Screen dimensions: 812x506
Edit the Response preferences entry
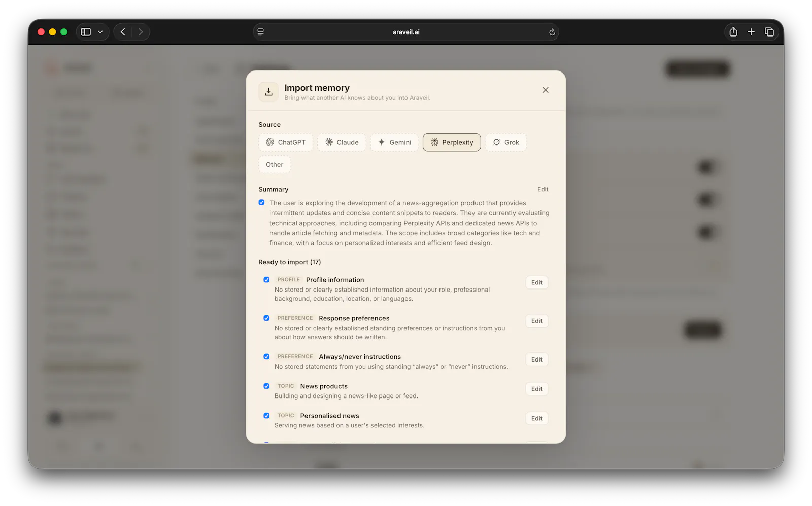[537, 321]
